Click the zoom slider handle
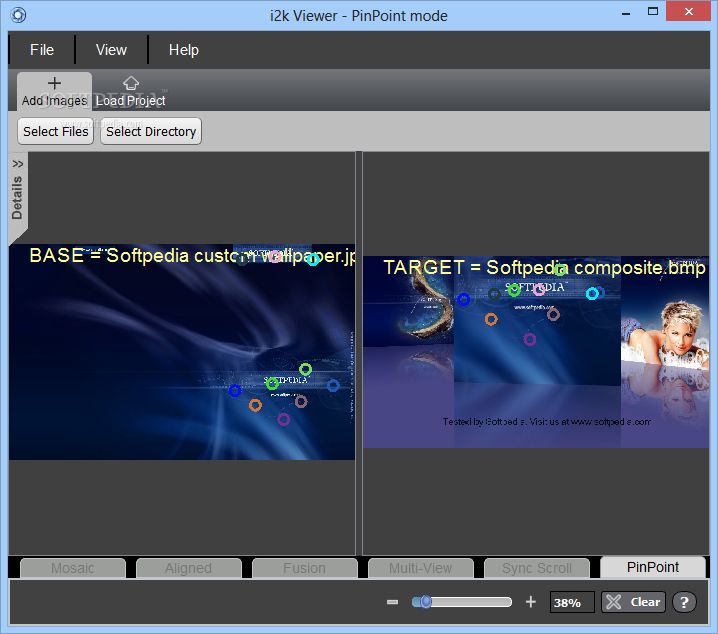 (426, 601)
